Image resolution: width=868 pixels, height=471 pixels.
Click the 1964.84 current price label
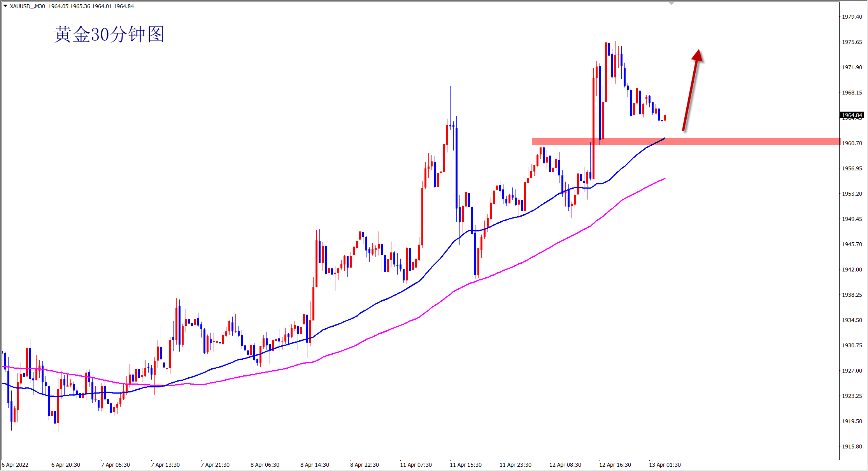click(x=851, y=115)
